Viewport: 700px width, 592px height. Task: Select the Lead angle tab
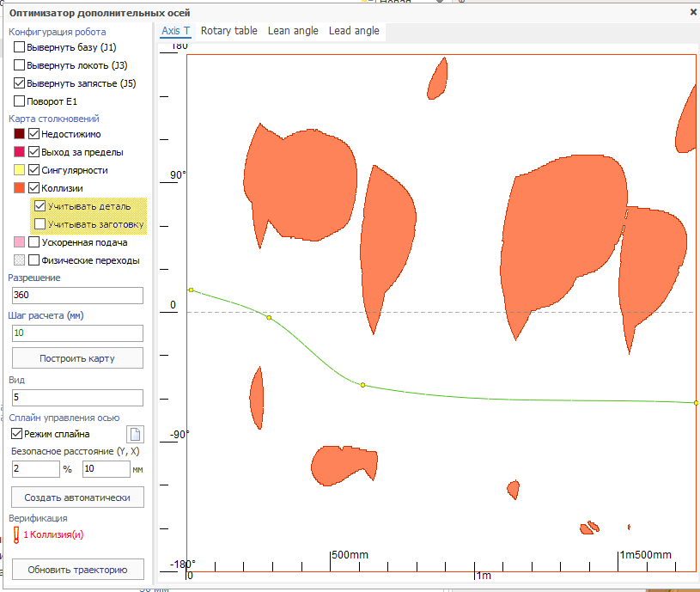(x=354, y=31)
